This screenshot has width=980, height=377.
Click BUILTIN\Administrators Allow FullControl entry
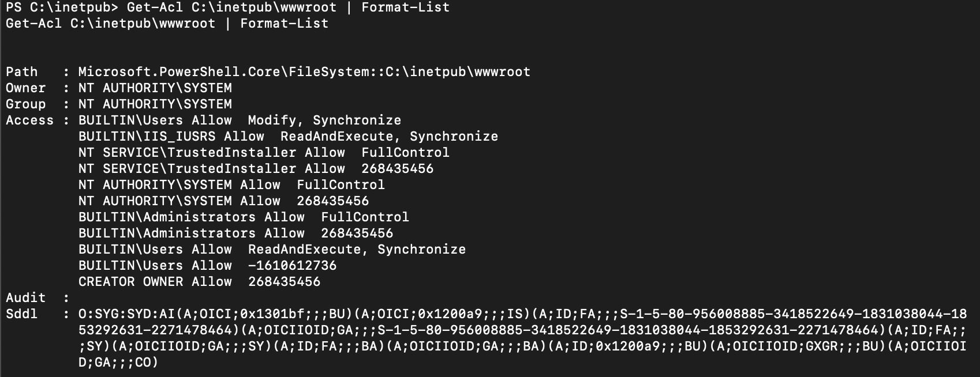(x=244, y=217)
